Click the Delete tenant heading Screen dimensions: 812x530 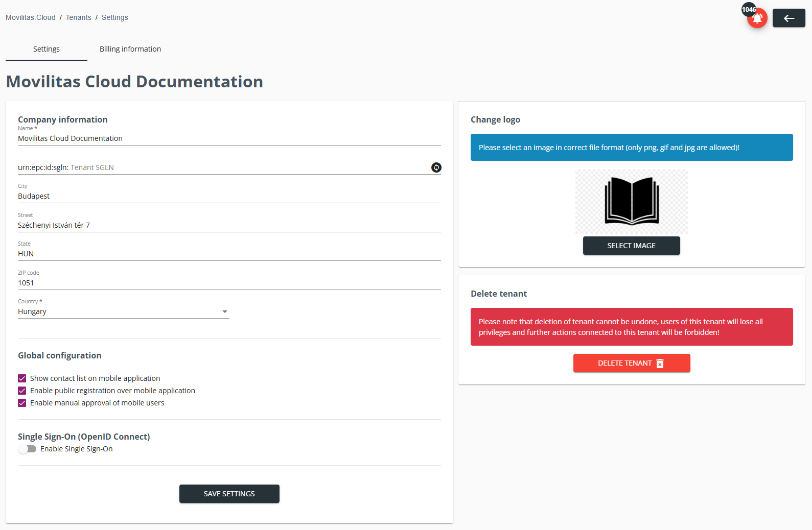click(499, 294)
